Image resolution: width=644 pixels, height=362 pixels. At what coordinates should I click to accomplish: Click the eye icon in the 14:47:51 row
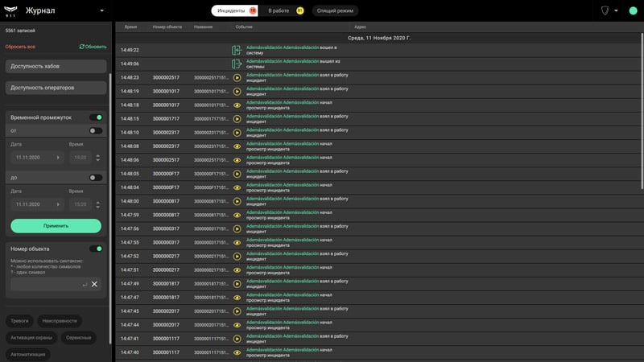237,270
